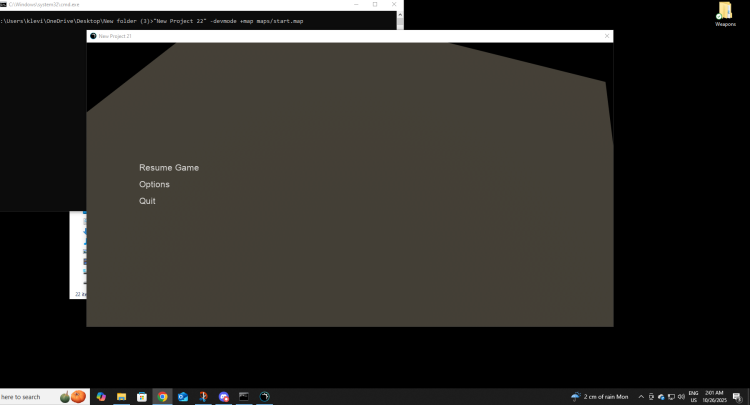750x405 pixels.
Task: Click the Meet Now tray icon
Action: point(651,396)
